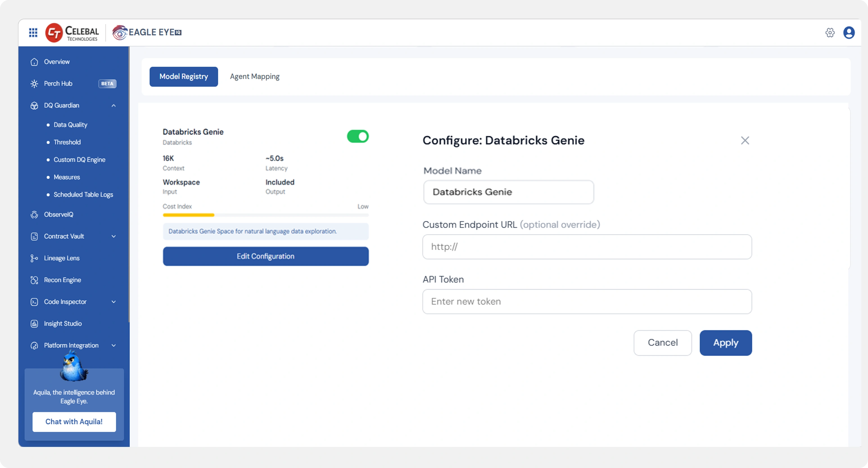Click the Workspace Input value

(181, 183)
